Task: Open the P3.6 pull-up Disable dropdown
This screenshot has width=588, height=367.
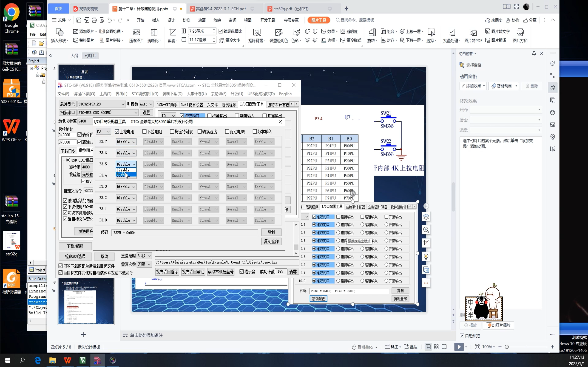Action: coord(126,153)
